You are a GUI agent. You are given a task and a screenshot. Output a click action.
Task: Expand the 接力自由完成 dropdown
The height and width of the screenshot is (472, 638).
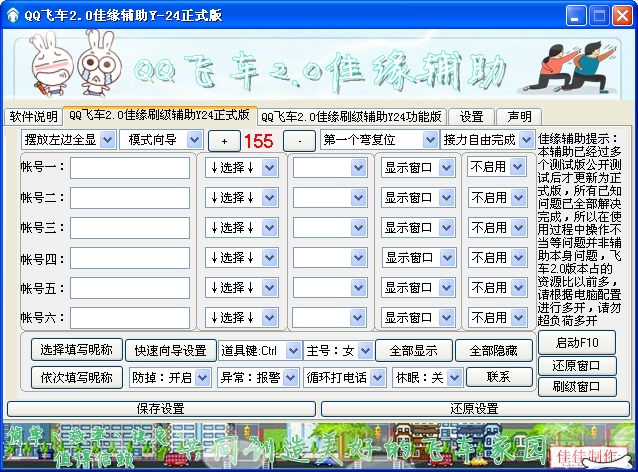487,140
